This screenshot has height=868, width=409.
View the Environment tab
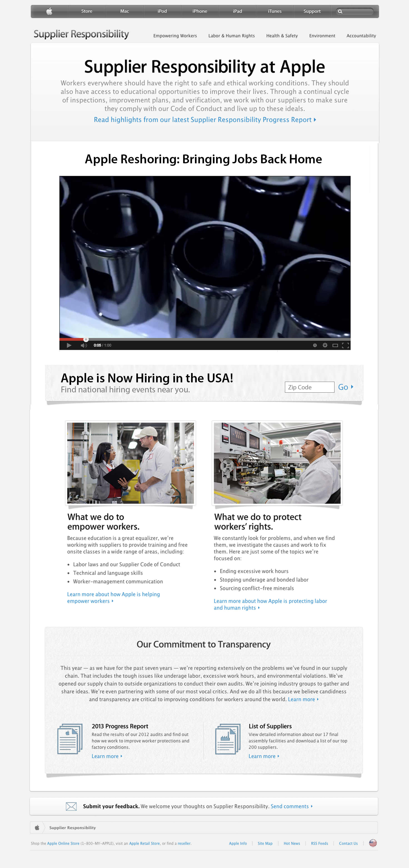tap(322, 36)
